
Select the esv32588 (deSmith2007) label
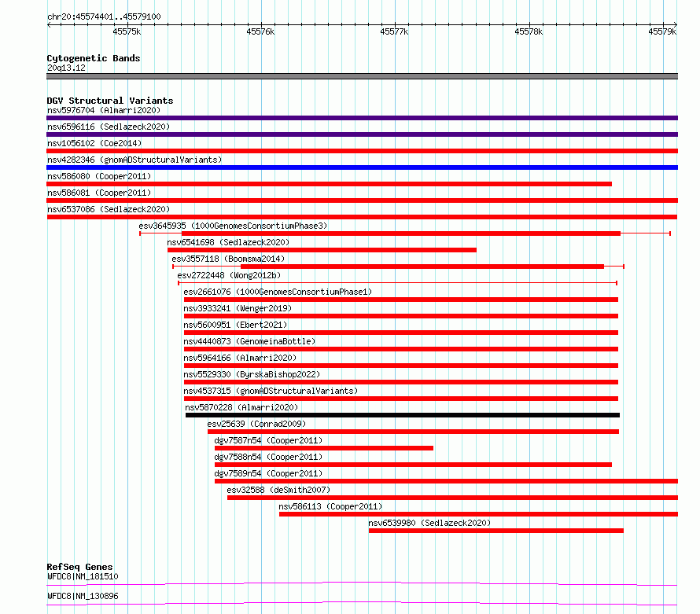278,490
